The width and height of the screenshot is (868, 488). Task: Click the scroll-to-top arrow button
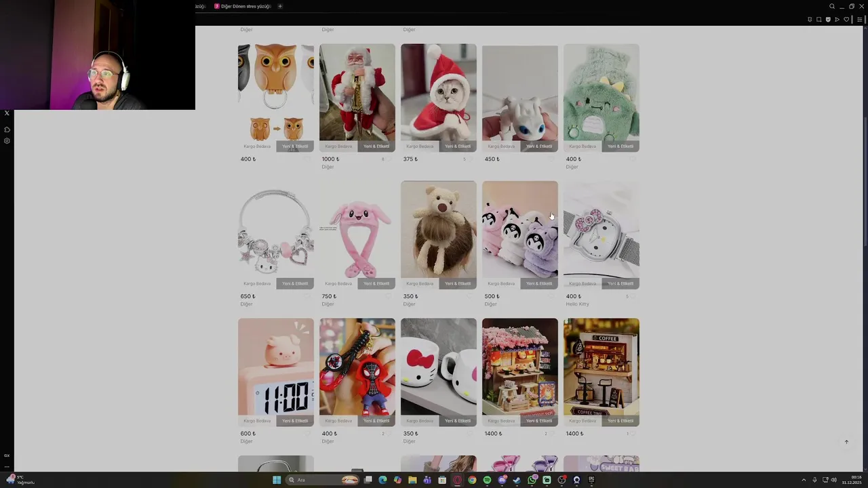pos(846,442)
